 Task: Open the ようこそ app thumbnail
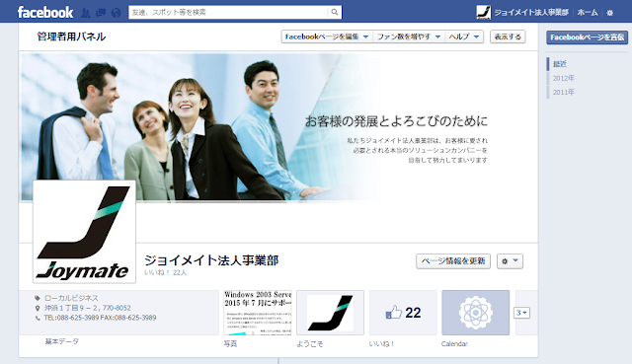coord(330,313)
